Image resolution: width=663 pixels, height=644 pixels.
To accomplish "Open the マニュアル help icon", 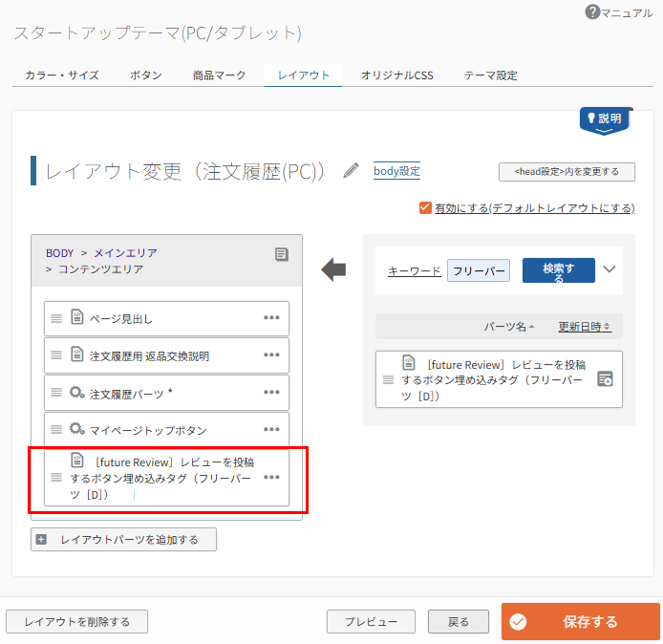I will (592, 11).
